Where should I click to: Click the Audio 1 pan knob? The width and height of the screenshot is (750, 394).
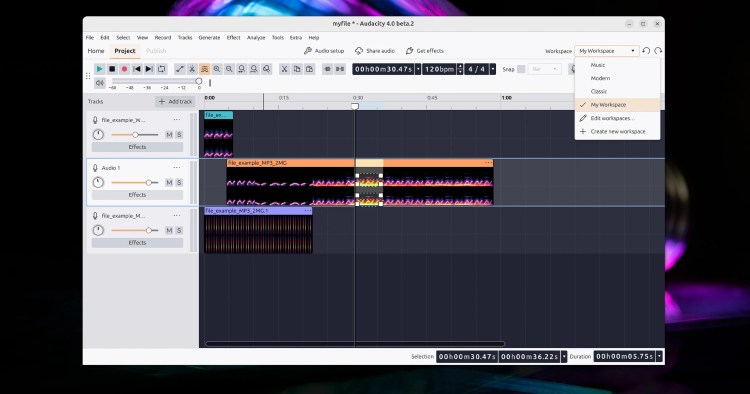coord(98,183)
